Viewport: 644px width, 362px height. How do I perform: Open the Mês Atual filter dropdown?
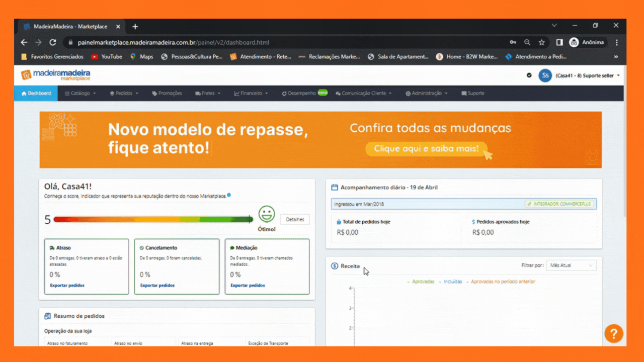(x=572, y=265)
